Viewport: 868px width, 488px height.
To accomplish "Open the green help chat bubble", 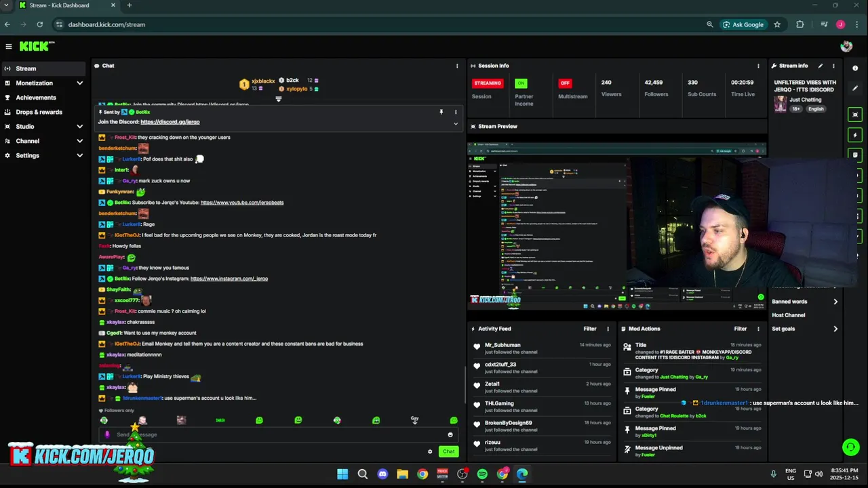I will (850, 447).
